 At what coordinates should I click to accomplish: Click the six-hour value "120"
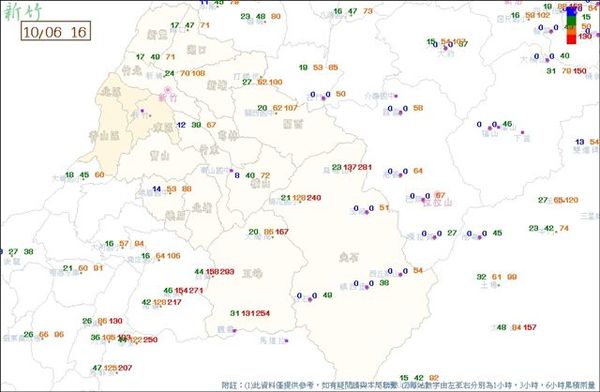[x=571, y=200]
